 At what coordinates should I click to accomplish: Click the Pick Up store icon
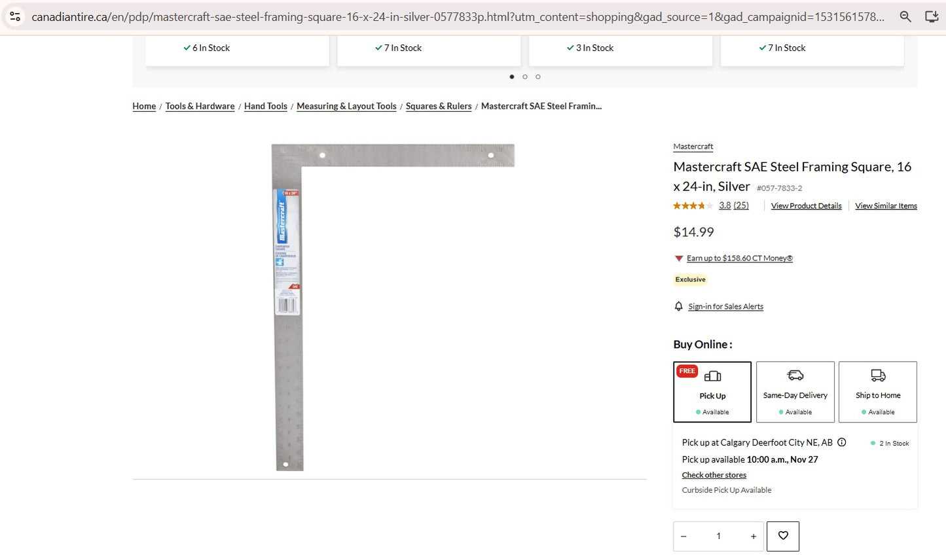[x=712, y=376]
